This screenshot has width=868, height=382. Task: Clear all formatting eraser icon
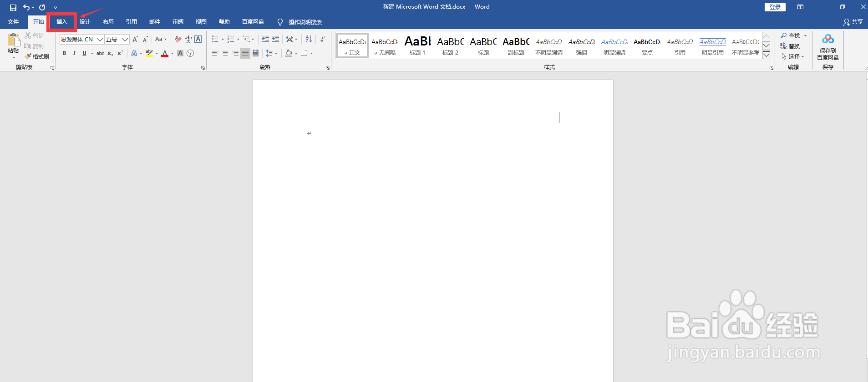(x=178, y=39)
